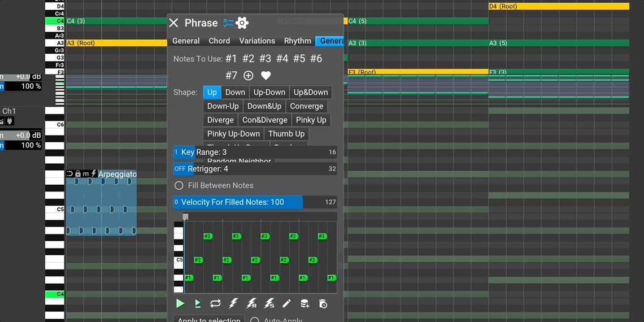Select note token #6
The width and height of the screenshot is (644, 322).
[x=316, y=59]
